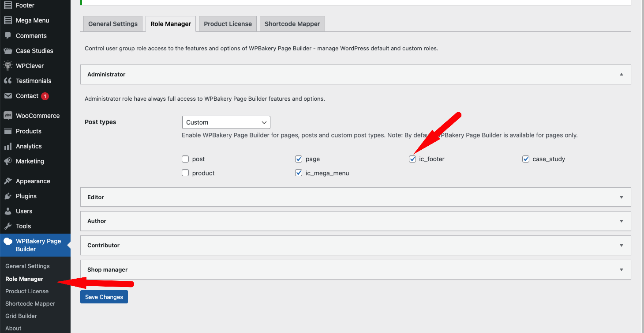Viewport: 644px width, 333px height.
Task: Click the Appearance paintbrush icon
Action: tap(8, 181)
